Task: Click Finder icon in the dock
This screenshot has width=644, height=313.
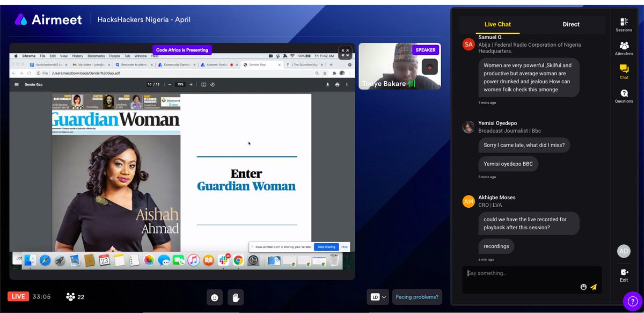Action: point(30,260)
